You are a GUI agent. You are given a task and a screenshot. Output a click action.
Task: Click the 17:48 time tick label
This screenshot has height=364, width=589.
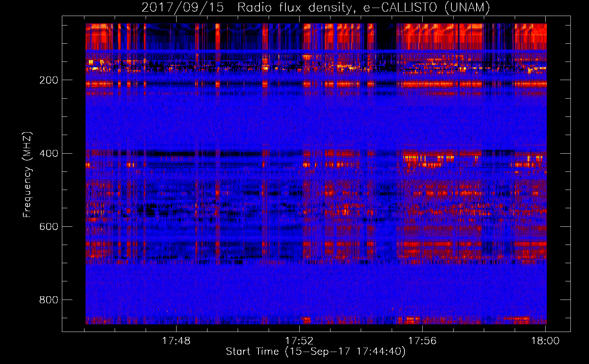(176, 341)
